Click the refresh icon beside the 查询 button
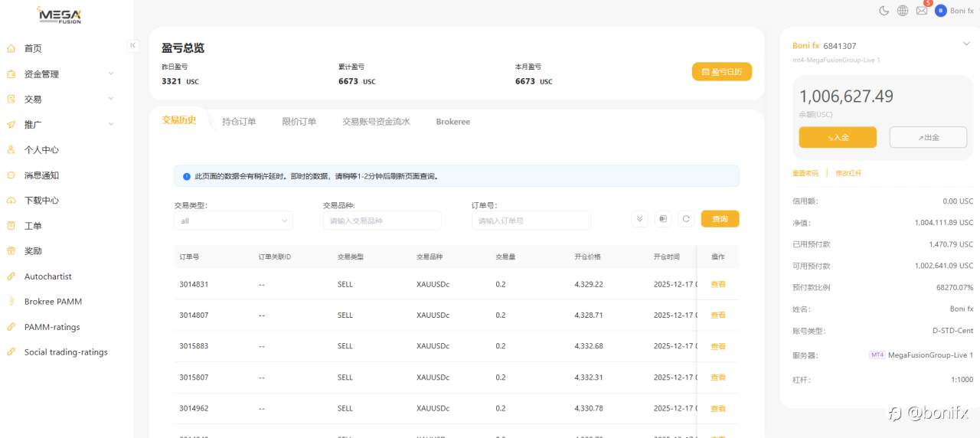Image resolution: width=980 pixels, height=438 pixels. pyautogui.click(x=686, y=219)
